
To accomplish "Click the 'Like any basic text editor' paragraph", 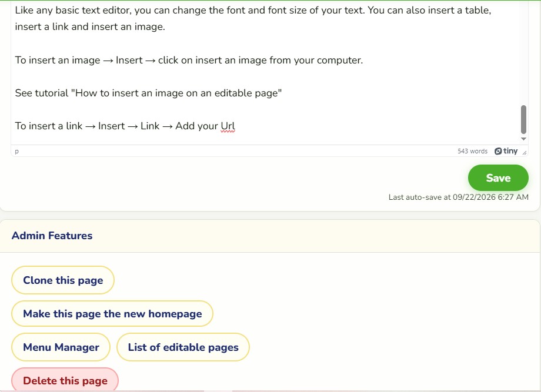I will point(253,18).
